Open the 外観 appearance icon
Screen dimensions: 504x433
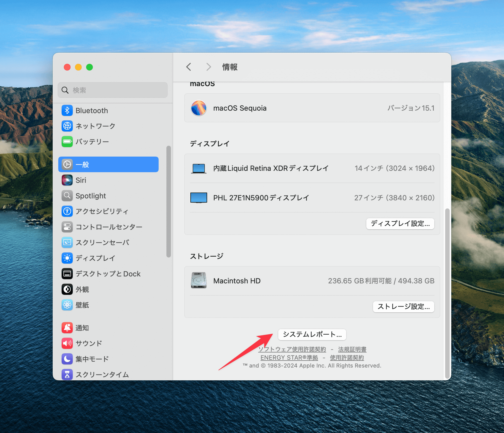tap(67, 289)
